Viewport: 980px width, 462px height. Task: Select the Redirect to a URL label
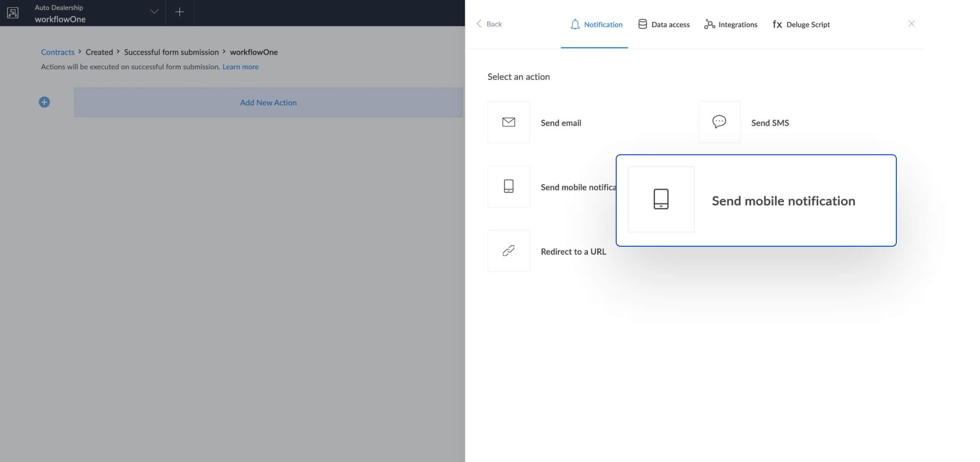tap(573, 252)
